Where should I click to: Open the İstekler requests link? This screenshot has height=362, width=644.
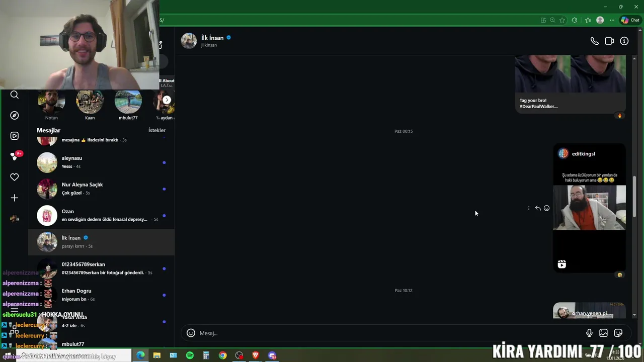(x=157, y=130)
